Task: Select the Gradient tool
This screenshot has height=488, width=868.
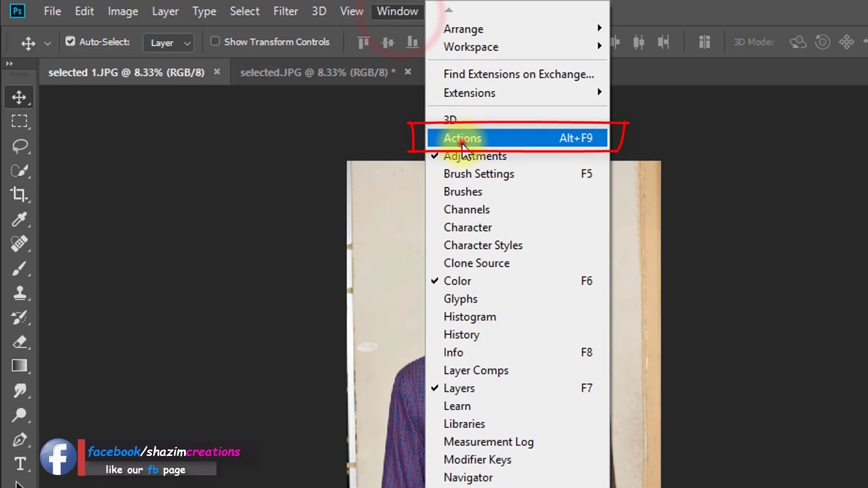Action: point(20,366)
